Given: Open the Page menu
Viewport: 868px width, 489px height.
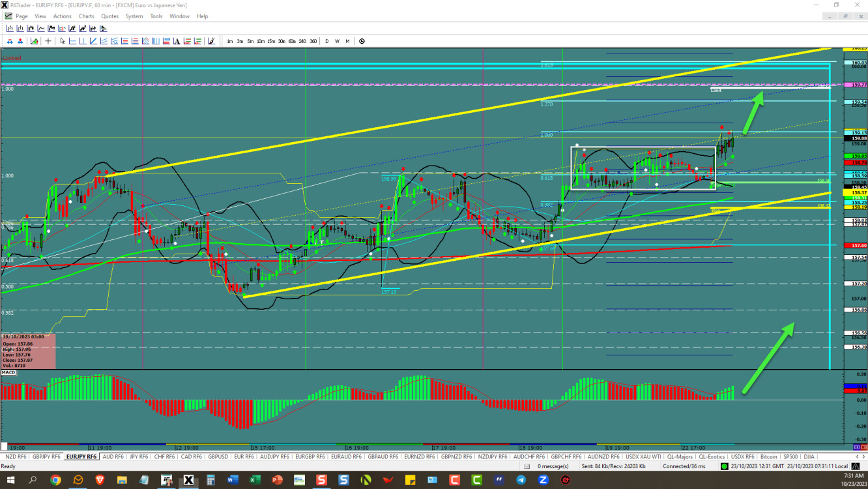Looking at the screenshot, I should tap(22, 16).
